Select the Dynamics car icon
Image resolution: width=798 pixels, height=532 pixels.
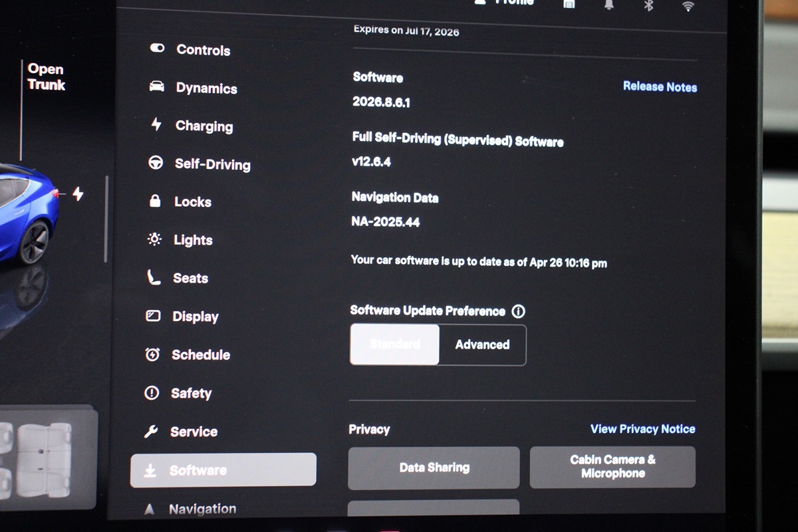point(157,86)
